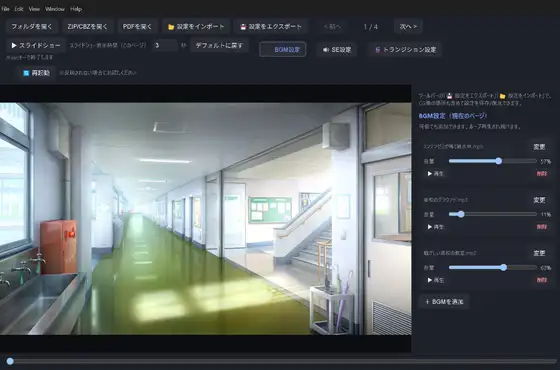Open the File menu
Screen dimensions: 560x370
click(x=5, y=9)
